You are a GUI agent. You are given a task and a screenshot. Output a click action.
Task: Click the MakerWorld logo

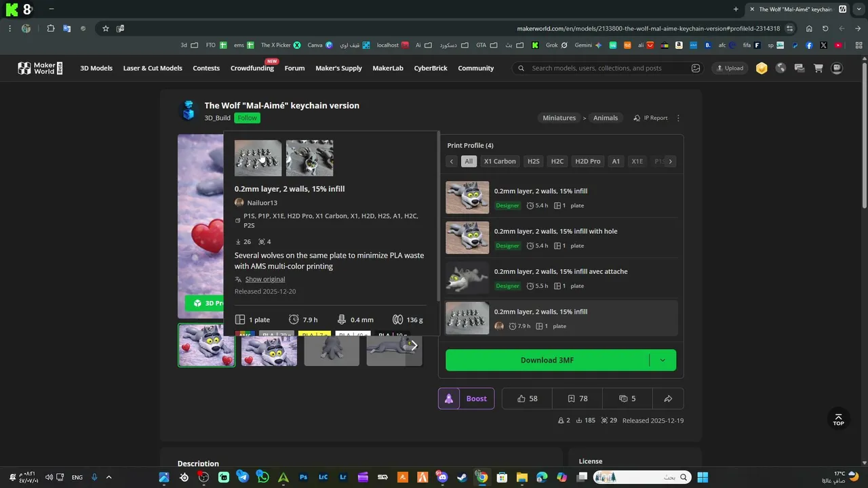click(x=40, y=68)
